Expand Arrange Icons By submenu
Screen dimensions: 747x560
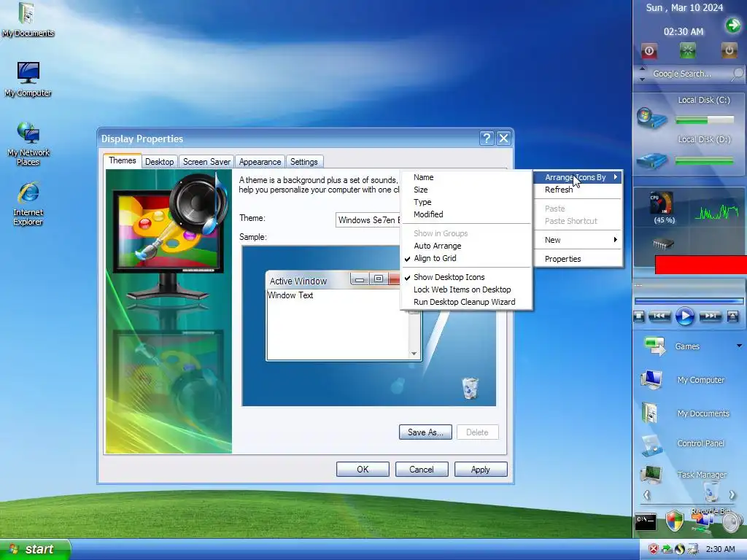[x=578, y=177]
